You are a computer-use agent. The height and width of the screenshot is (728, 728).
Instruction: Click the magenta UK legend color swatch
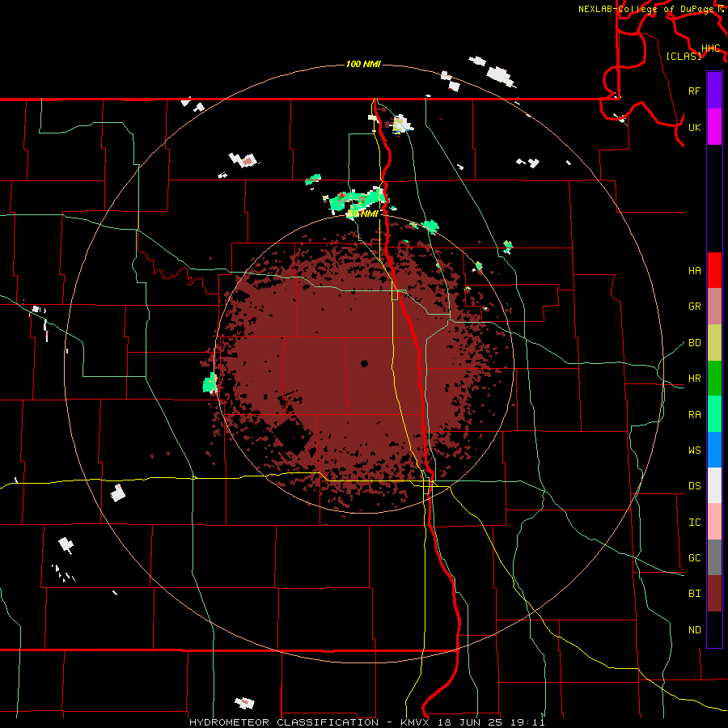pos(714,127)
